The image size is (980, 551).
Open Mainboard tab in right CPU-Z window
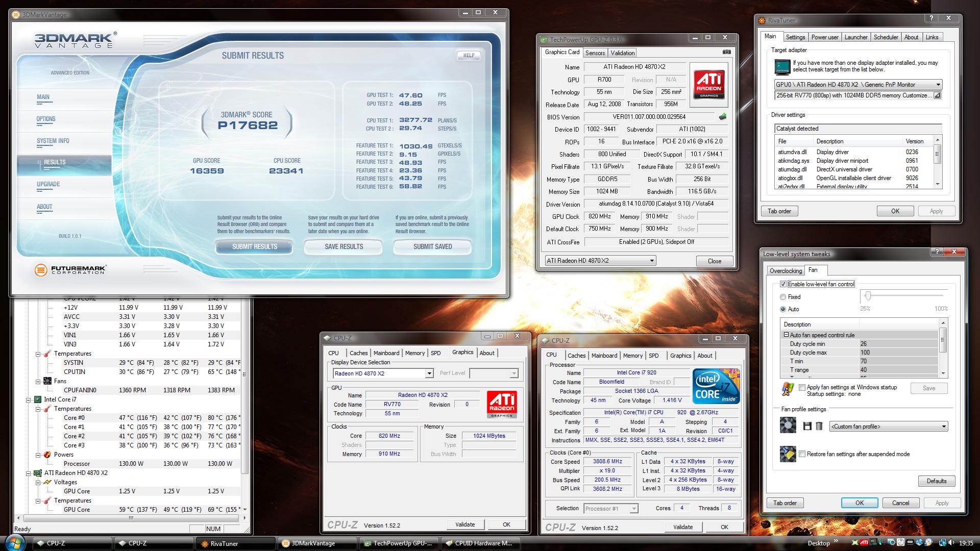coord(604,356)
